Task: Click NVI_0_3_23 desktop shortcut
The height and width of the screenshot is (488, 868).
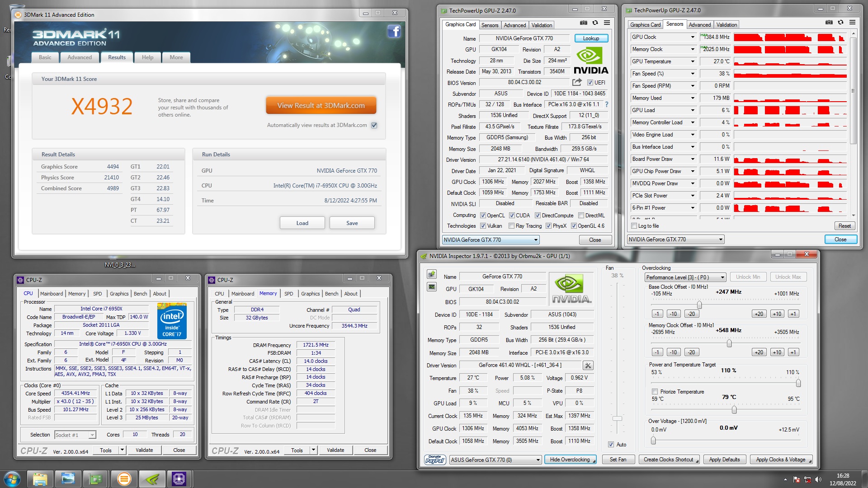Action: (x=120, y=265)
